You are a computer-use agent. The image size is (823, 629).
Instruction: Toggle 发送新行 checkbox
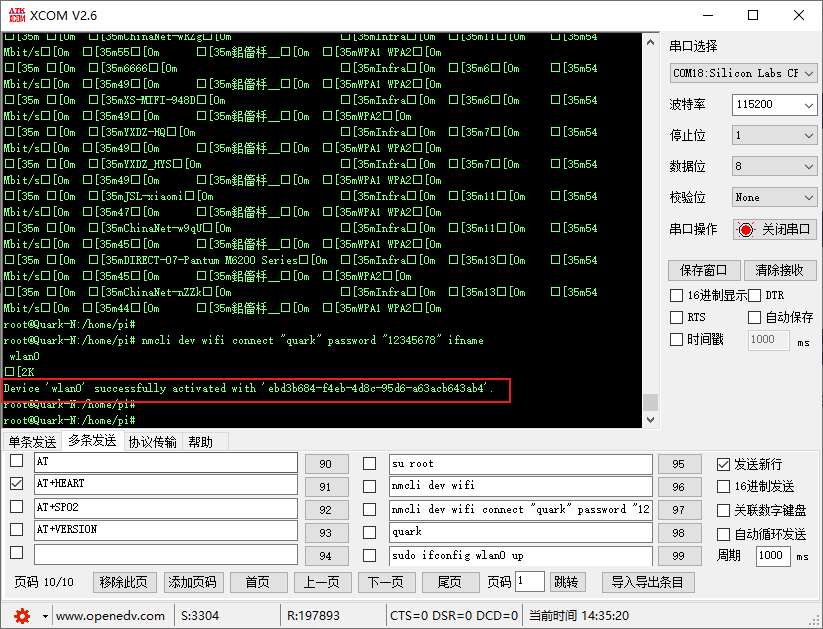723,464
